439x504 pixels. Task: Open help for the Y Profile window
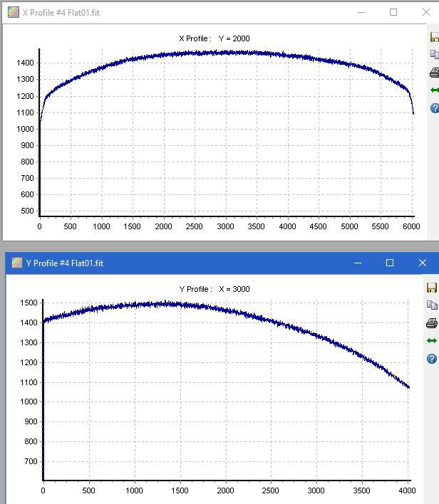pos(432,359)
